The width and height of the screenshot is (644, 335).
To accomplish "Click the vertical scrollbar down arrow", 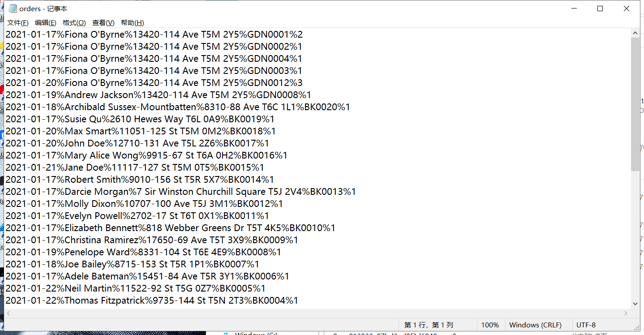I will point(635,304).
